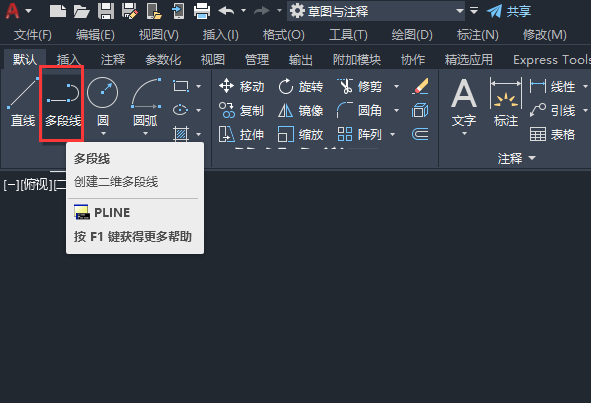Select the Text (文字) tool
Image resolution: width=591 pixels, height=403 pixels.
(x=464, y=102)
